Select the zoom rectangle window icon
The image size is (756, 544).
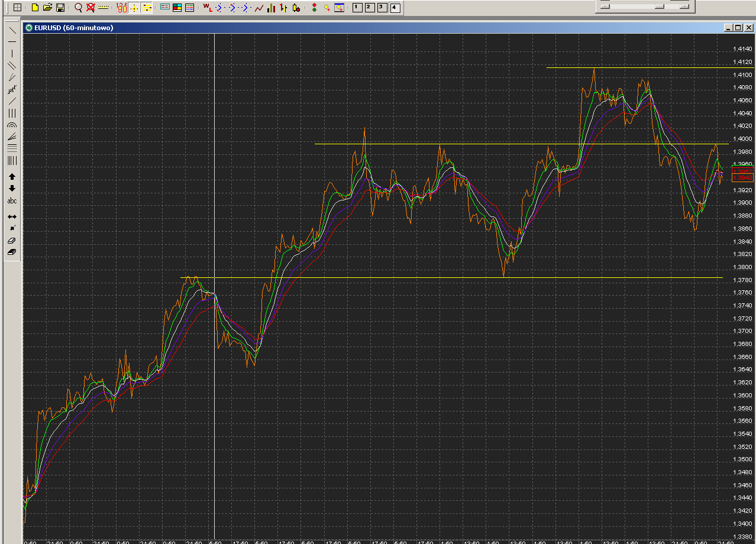click(339, 8)
